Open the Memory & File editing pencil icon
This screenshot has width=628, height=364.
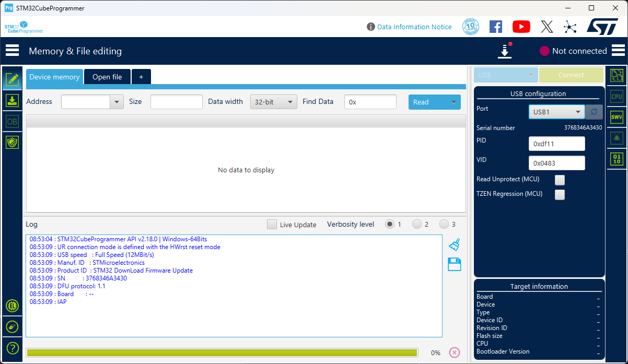pyautogui.click(x=12, y=79)
